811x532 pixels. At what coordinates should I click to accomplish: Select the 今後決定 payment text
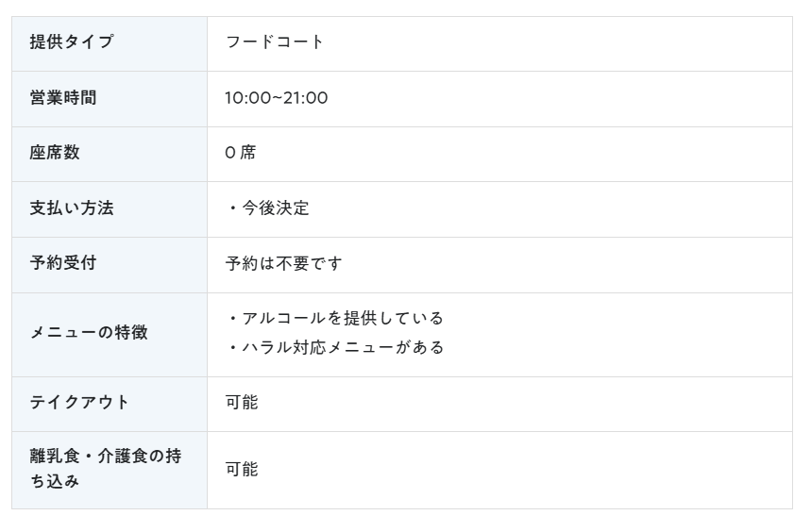[x=276, y=208]
